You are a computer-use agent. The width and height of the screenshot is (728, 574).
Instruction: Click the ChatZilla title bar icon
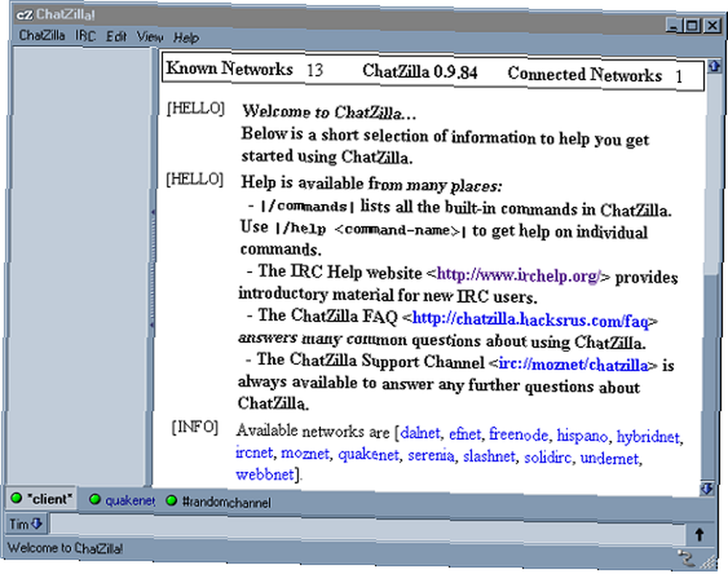point(24,15)
